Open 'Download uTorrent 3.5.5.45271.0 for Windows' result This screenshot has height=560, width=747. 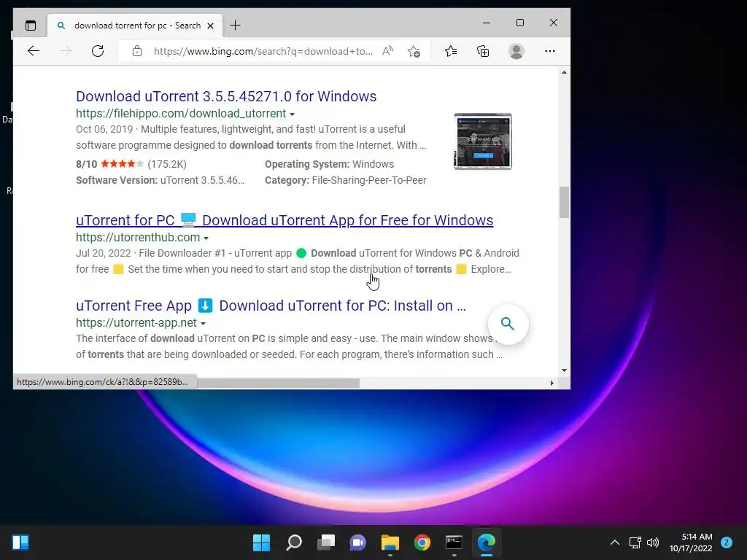[226, 96]
